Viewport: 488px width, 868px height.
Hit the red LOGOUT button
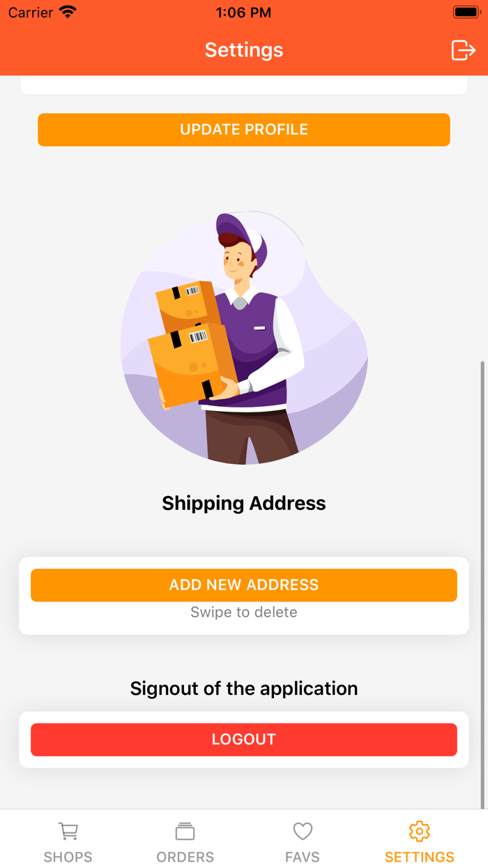pyautogui.click(x=244, y=740)
